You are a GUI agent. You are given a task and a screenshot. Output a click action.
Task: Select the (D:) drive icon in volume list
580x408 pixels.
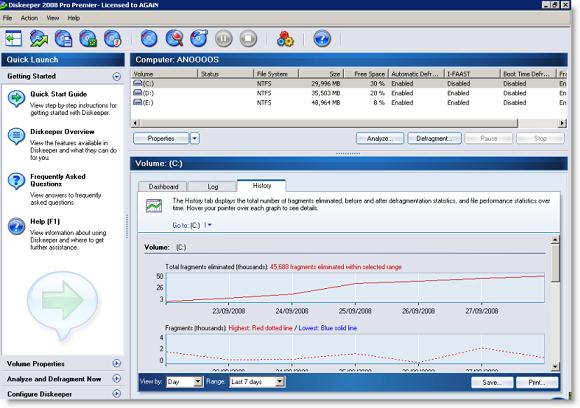[138, 92]
